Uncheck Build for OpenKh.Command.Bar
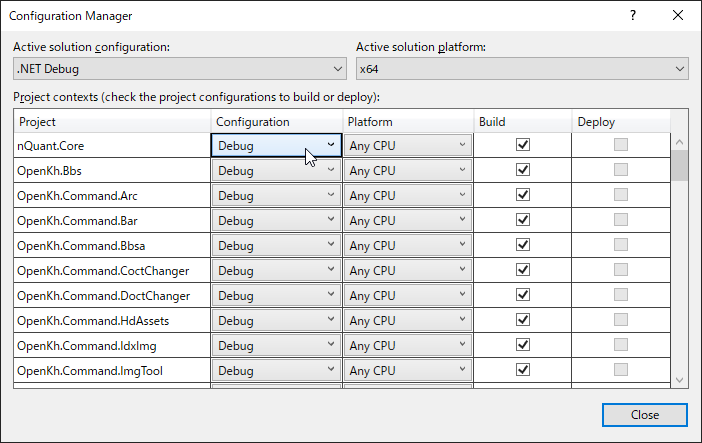Screen dimensions: 702x443 tap(522, 220)
